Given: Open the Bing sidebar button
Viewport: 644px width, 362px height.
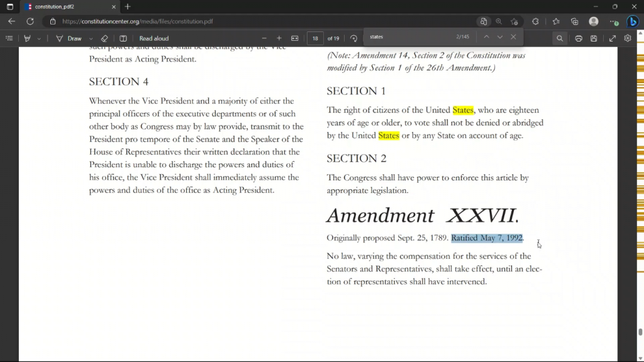Looking at the screenshot, I should pyautogui.click(x=633, y=21).
